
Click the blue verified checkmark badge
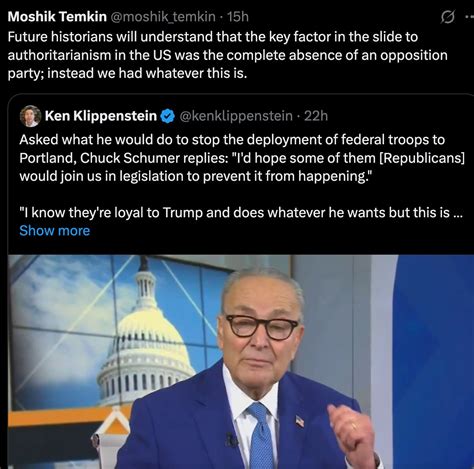click(168, 116)
